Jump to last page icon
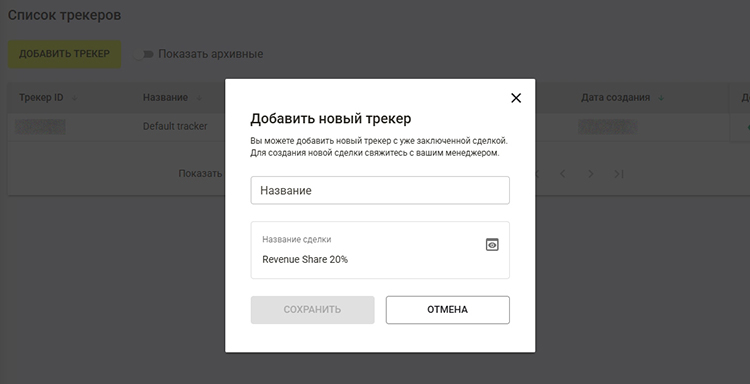The height and width of the screenshot is (384, 750). 618,174
